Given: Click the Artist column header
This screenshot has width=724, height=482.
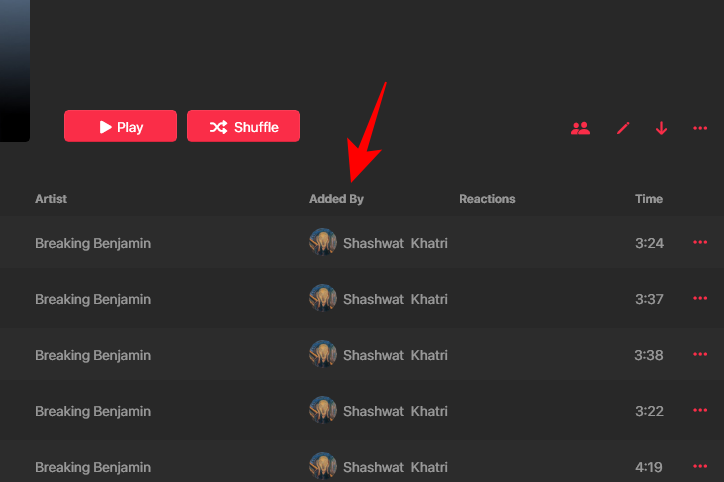Looking at the screenshot, I should tap(51, 199).
